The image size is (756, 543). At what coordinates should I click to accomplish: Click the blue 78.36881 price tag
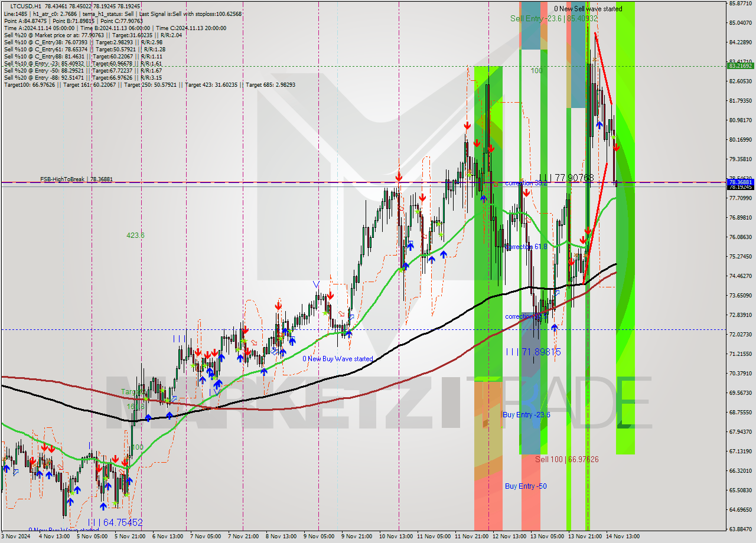coord(741,182)
